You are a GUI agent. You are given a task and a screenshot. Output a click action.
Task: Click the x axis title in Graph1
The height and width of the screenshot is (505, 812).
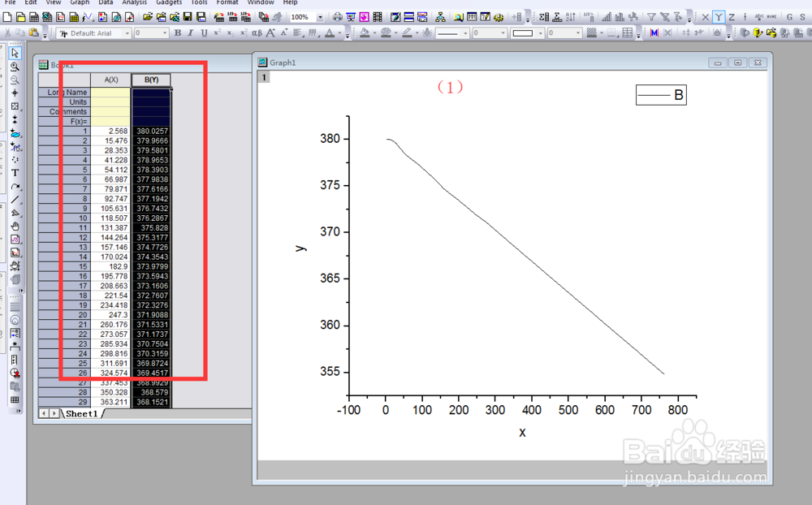pyautogui.click(x=522, y=432)
